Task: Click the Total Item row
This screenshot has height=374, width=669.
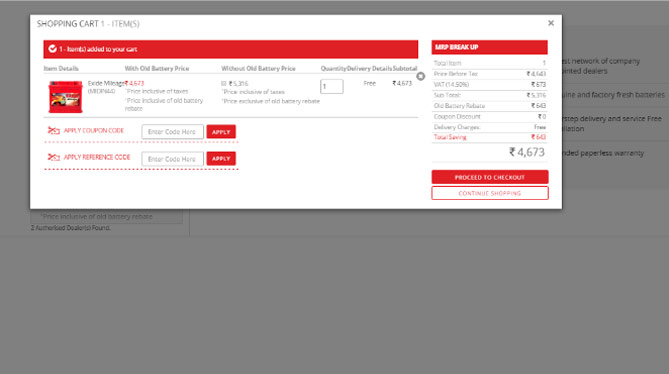Action: 489,63
